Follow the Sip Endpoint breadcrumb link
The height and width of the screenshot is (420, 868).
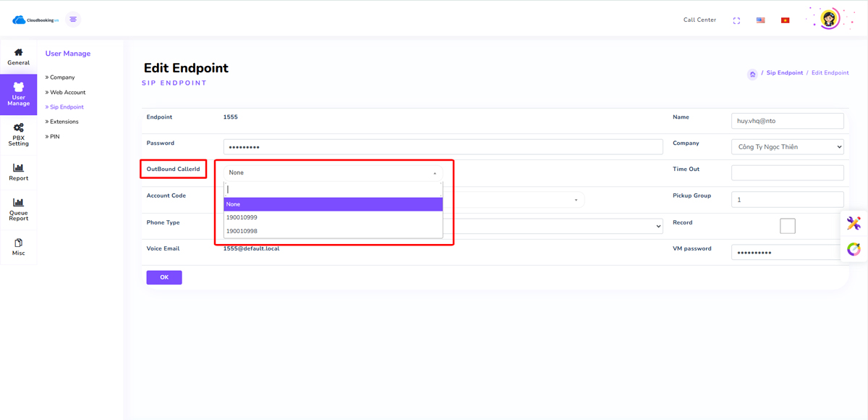pos(785,73)
